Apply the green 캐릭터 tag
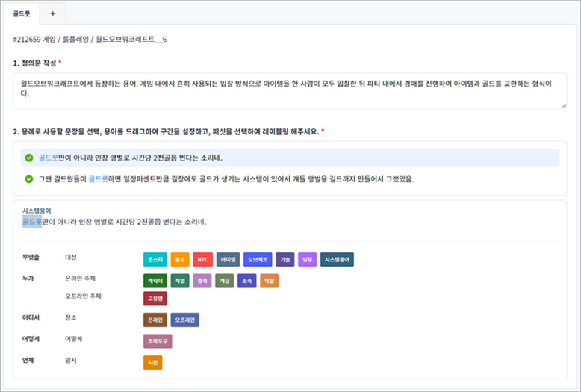 click(155, 281)
